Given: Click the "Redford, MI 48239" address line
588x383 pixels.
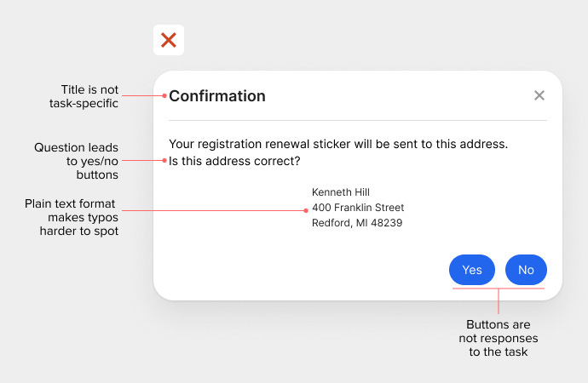Looking at the screenshot, I should [x=357, y=223].
